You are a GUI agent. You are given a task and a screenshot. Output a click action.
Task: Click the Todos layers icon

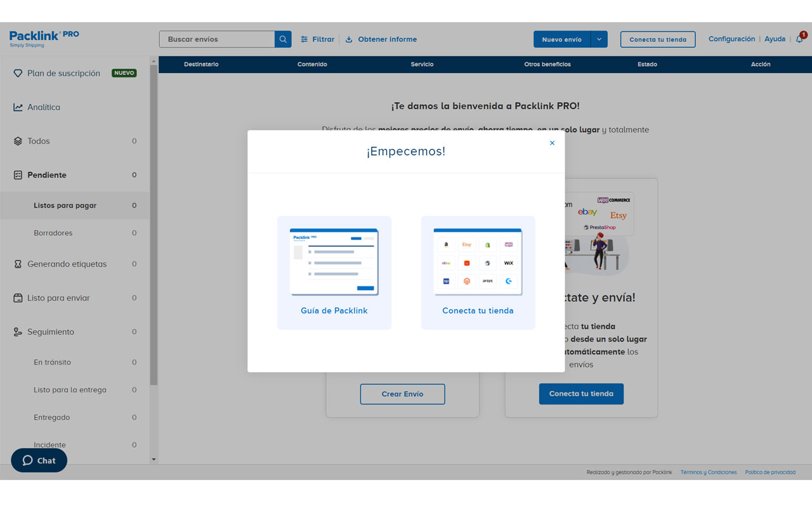pos(18,141)
